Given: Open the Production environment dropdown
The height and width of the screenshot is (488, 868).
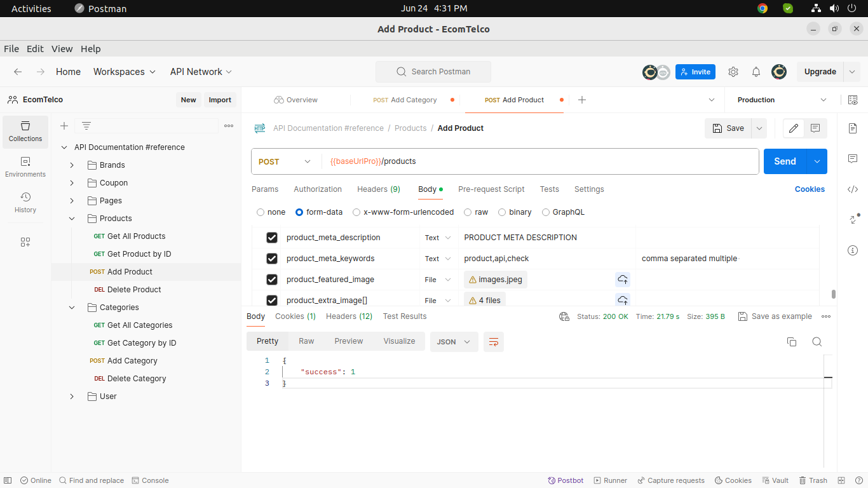Looking at the screenshot, I should point(782,100).
